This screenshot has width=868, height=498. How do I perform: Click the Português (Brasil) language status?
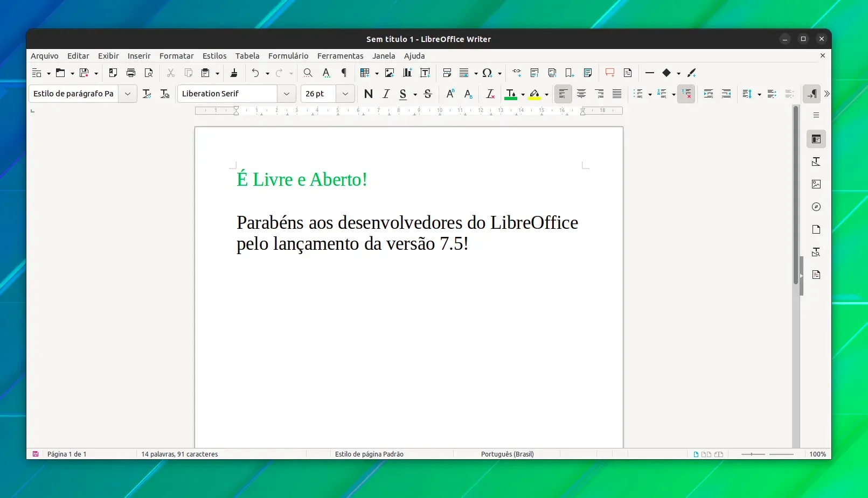(x=508, y=454)
